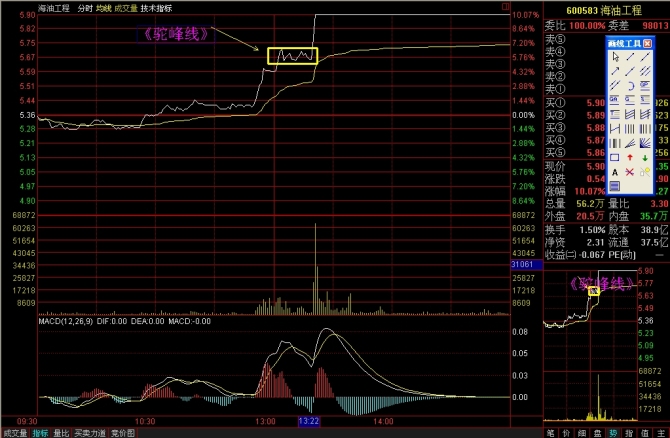This screenshot has height=438, width=670.
Task: Click the 委比 100.00% value
Action: pyautogui.click(x=587, y=26)
